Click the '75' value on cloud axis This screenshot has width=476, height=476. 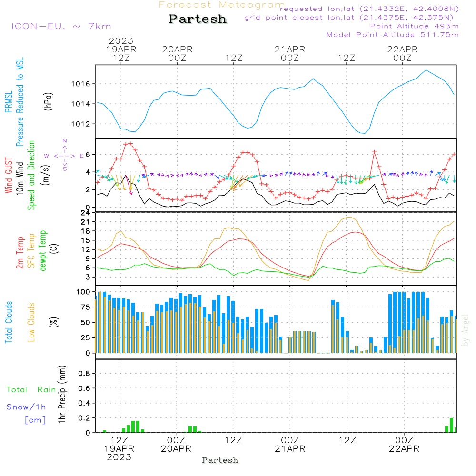pyautogui.click(x=86, y=307)
